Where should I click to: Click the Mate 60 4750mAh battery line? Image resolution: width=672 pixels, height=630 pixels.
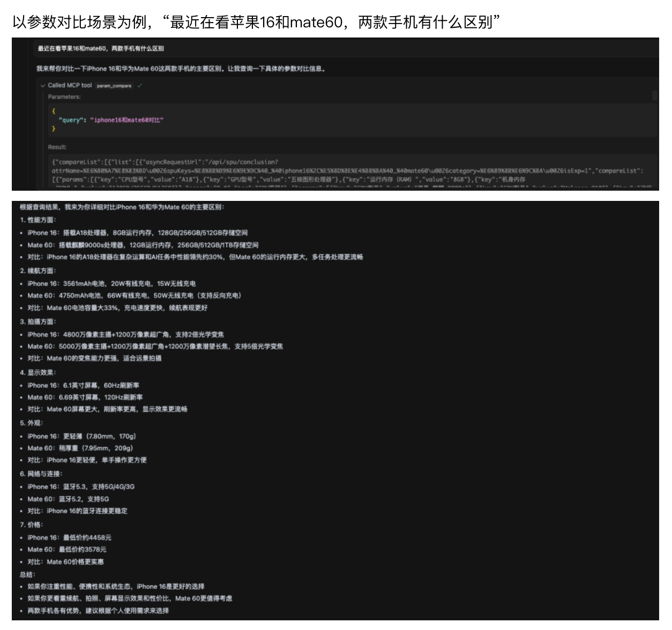click(134, 296)
